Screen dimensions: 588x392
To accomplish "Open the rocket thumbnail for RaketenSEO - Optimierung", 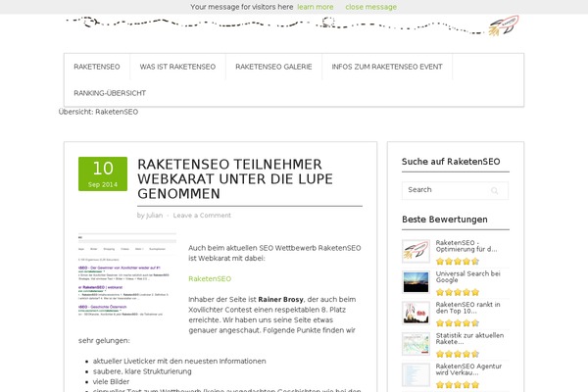I will coord(416,251).
